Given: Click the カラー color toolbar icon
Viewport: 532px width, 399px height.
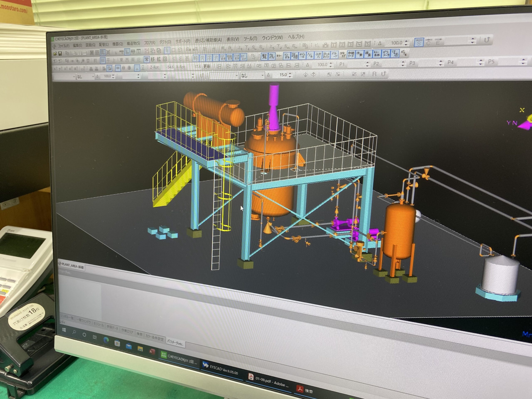Looking at the screenshot, I should click(278, 56).
